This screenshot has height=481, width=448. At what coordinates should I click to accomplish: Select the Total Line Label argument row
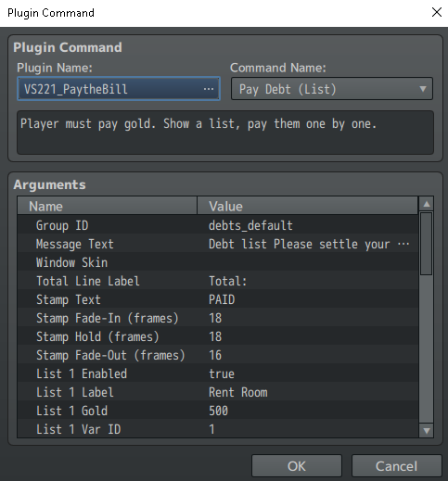click(x=218, y=281)
